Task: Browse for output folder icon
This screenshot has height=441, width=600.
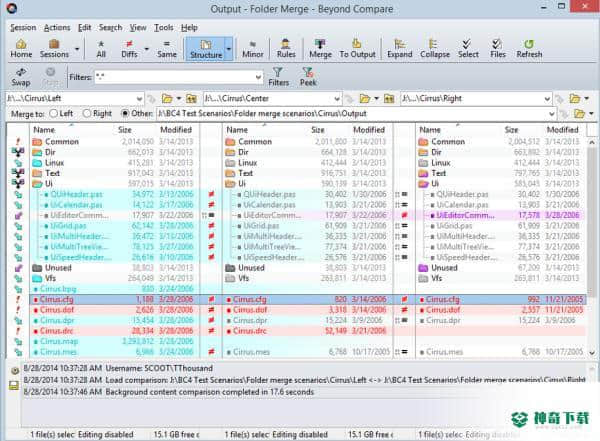Action: tap(579, 114)
